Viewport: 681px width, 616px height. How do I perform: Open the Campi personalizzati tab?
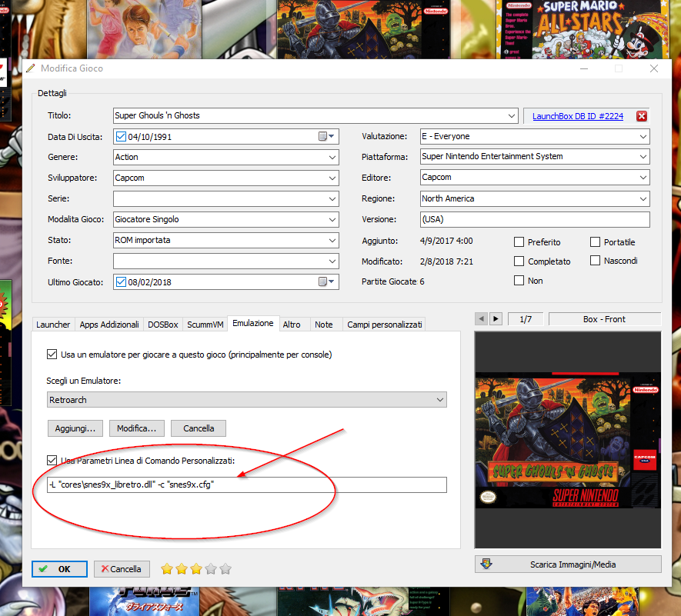(385, 325)
